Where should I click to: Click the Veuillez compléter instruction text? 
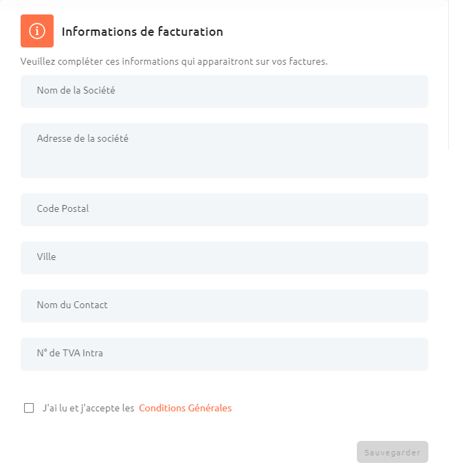pos(174,61)
